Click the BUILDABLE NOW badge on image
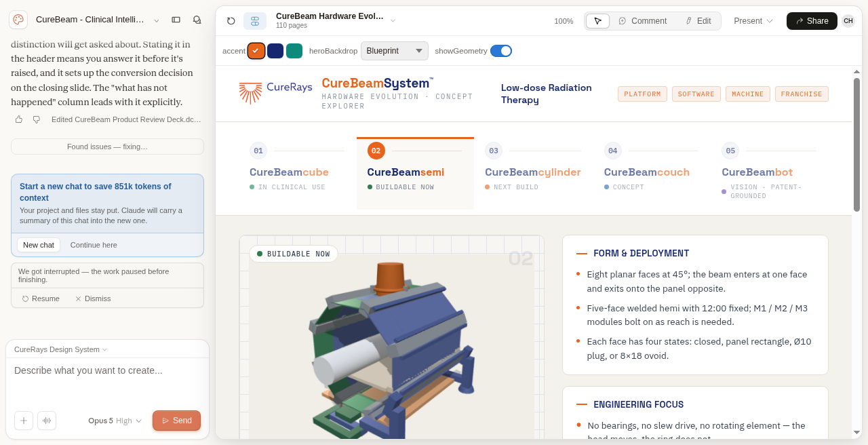Viewport: 868px width, 445px height. (294, 254)
